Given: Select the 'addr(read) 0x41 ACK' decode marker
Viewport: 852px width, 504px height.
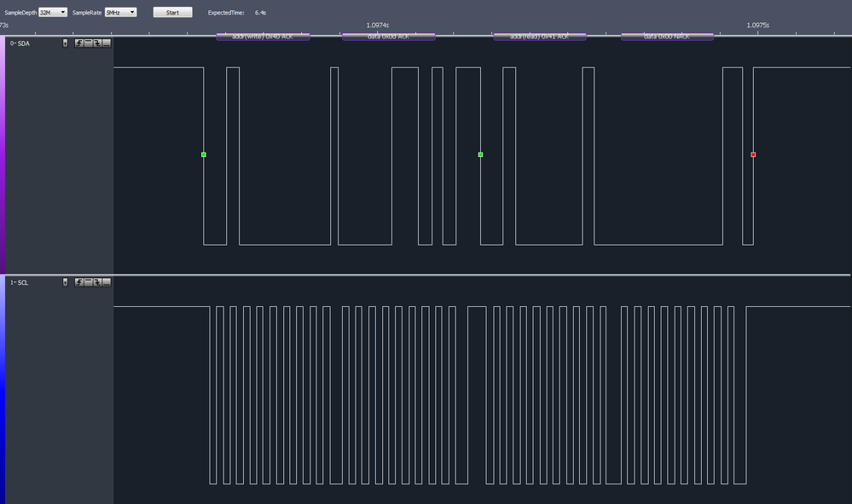Looking at the screenshot, I should click(540, 37).
